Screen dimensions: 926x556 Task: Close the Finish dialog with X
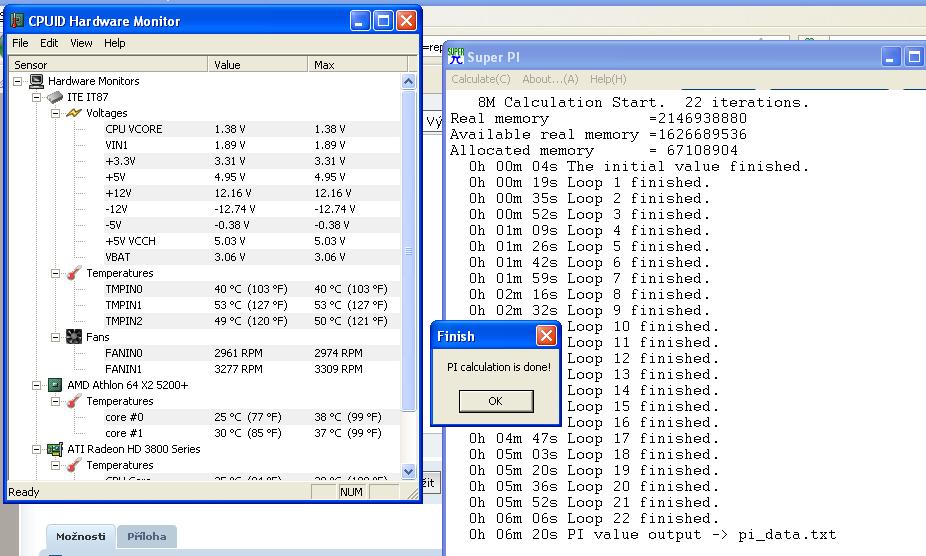[x=546, y=336]
